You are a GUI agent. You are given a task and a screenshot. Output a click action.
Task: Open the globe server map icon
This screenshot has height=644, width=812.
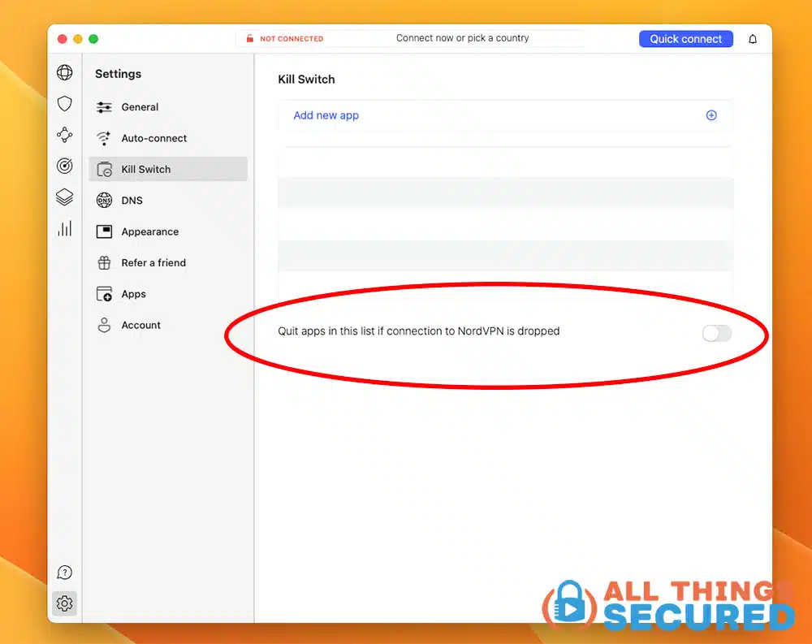coord(64,72)
